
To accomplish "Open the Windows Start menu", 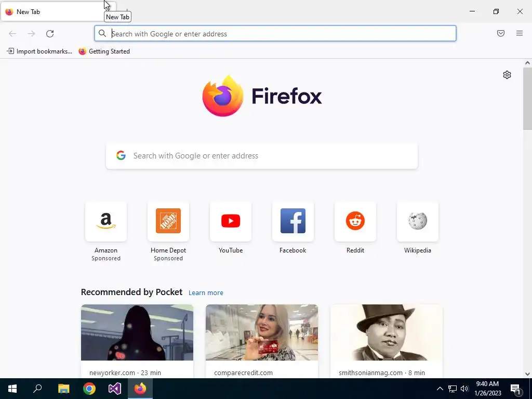I will pyautogui.click(x=12, y=389).
